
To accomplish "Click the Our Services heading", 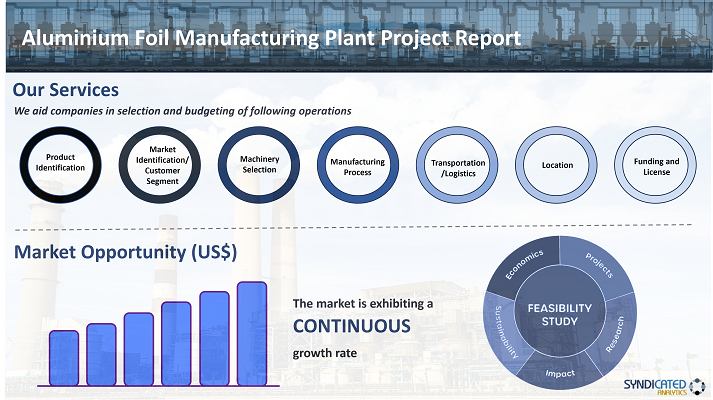I will [65, 90].
